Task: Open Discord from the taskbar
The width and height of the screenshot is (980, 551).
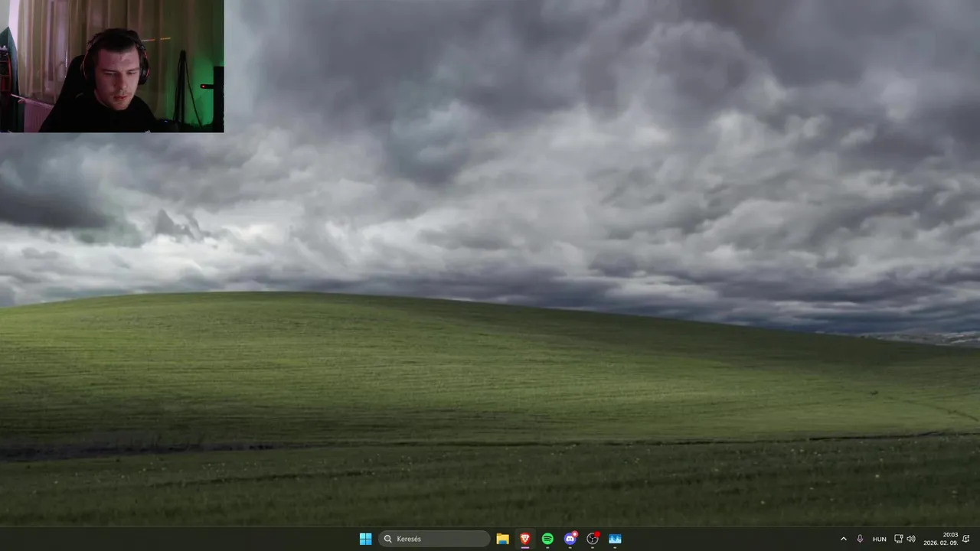Action: [x=570, y=539]
